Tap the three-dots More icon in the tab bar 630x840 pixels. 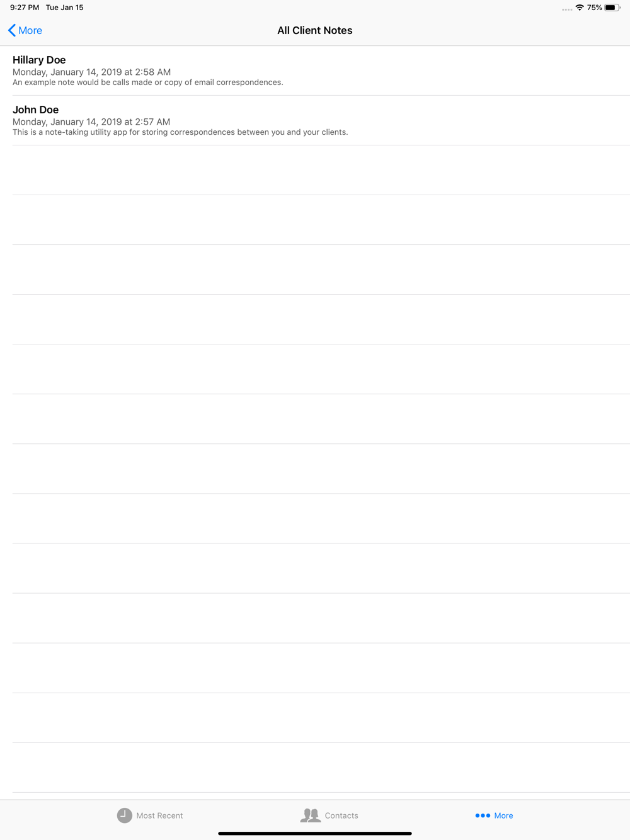point(483,815)
